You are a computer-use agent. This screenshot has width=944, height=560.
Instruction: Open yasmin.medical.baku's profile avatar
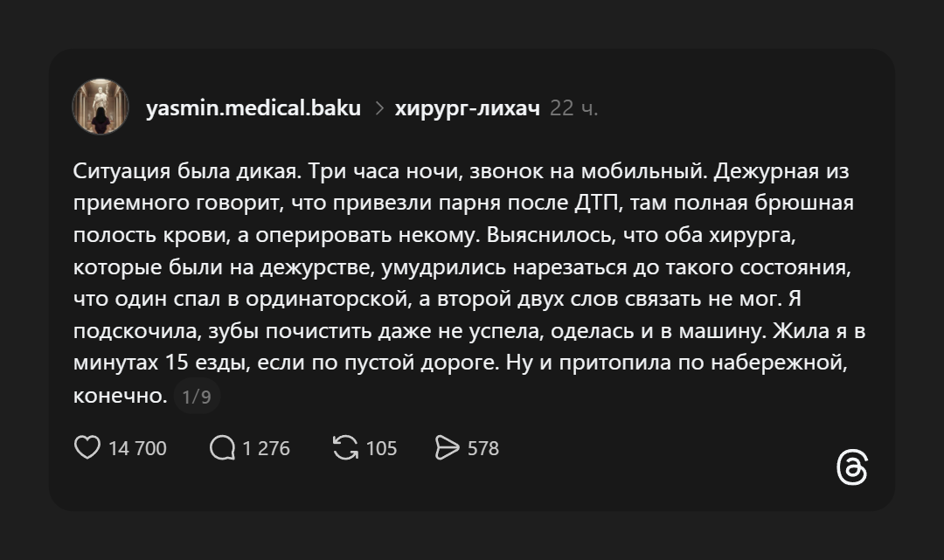click(x=101, y=107)
